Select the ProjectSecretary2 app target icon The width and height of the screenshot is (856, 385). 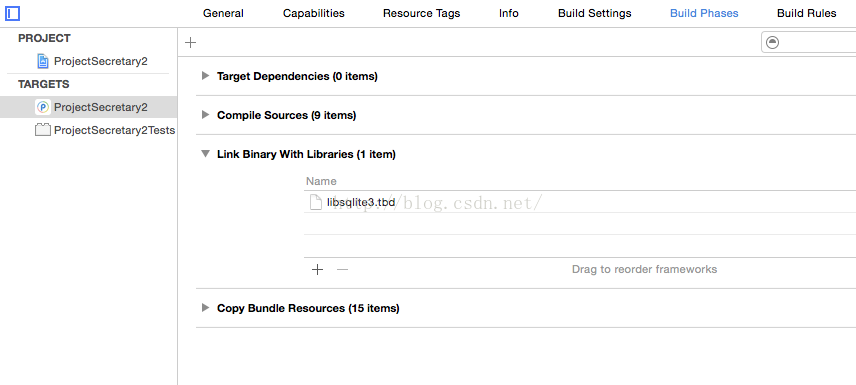[43, 107]
